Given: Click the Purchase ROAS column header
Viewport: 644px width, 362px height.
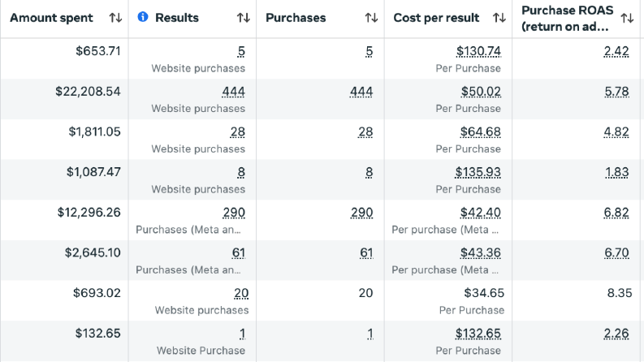Looking at the screenshot, I should pos(567,19).
